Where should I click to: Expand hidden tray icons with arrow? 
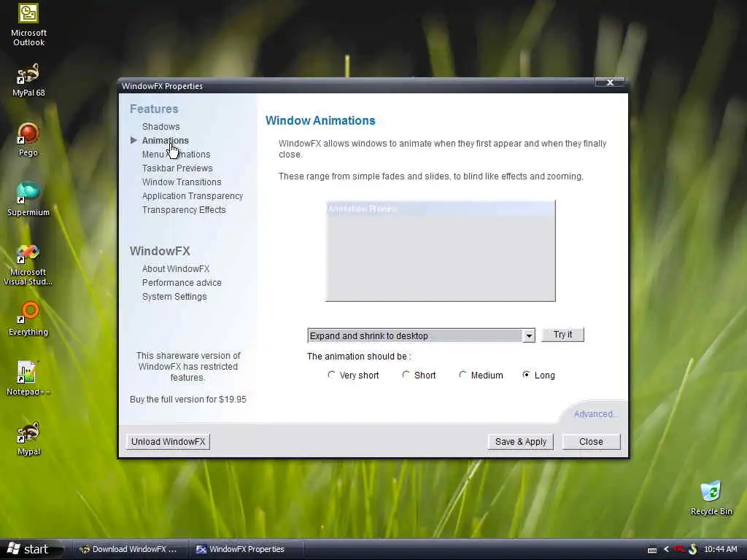tap(666, 550)
